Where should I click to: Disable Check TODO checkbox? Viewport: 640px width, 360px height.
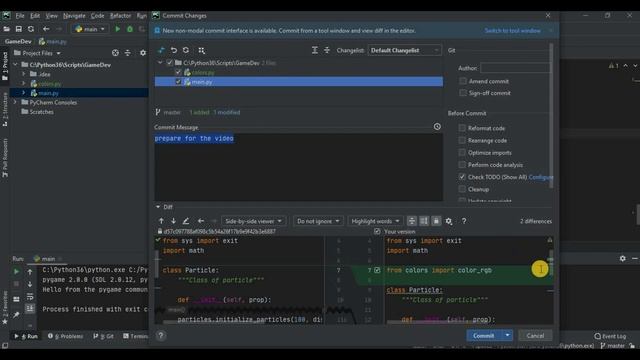click(x=462, y=177)
